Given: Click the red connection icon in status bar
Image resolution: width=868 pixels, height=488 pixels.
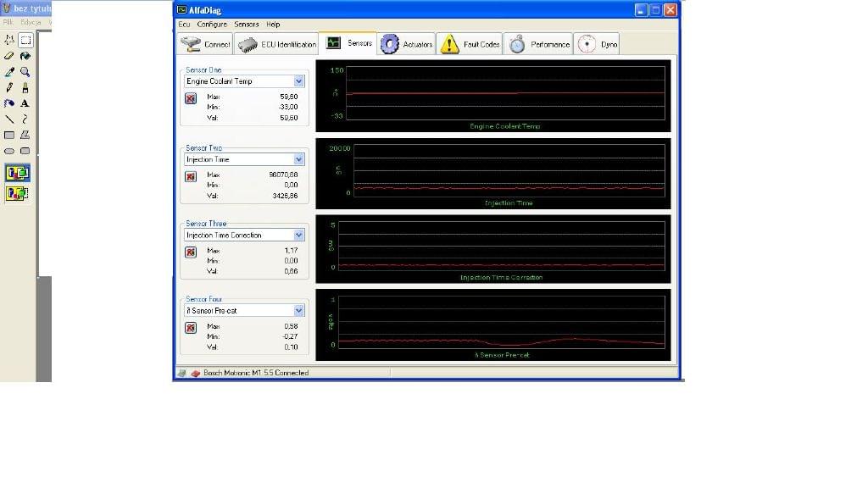Looking at the screenshot, I should (x=196, y=373).
